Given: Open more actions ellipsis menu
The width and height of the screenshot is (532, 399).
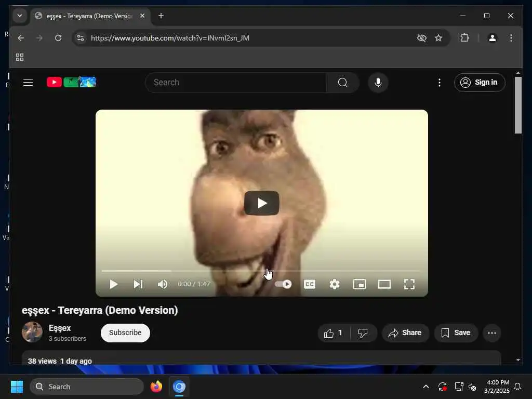Looking at the screenshot, I should coord(492,333).
